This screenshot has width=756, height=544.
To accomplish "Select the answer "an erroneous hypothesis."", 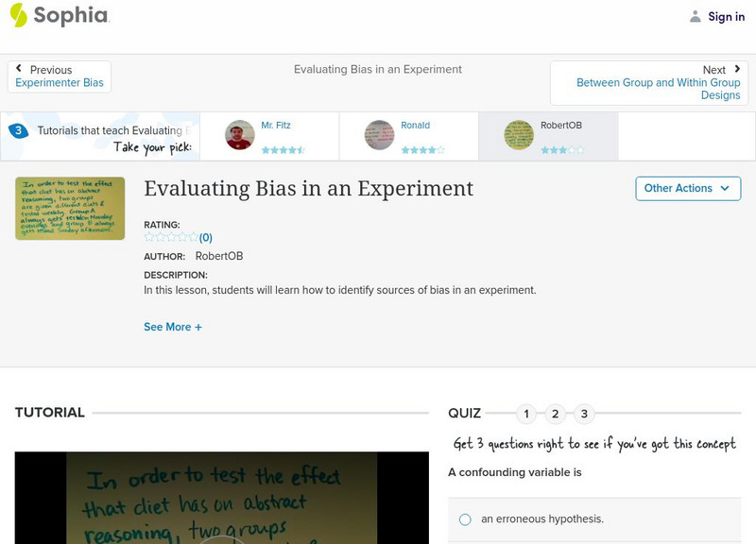I will pyautogui.click(x=466, y=517).
